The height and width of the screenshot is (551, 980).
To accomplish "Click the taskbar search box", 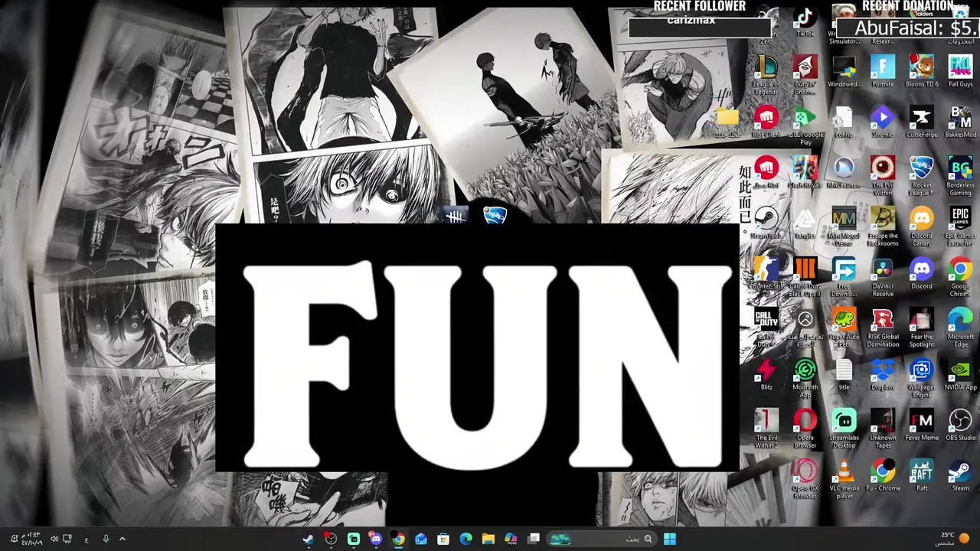I will click(x=602, y=539).
